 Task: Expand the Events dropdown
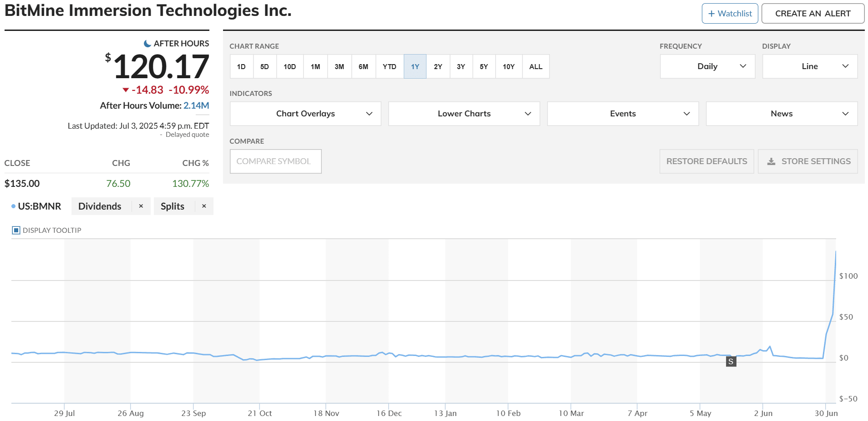click(623, 114)
